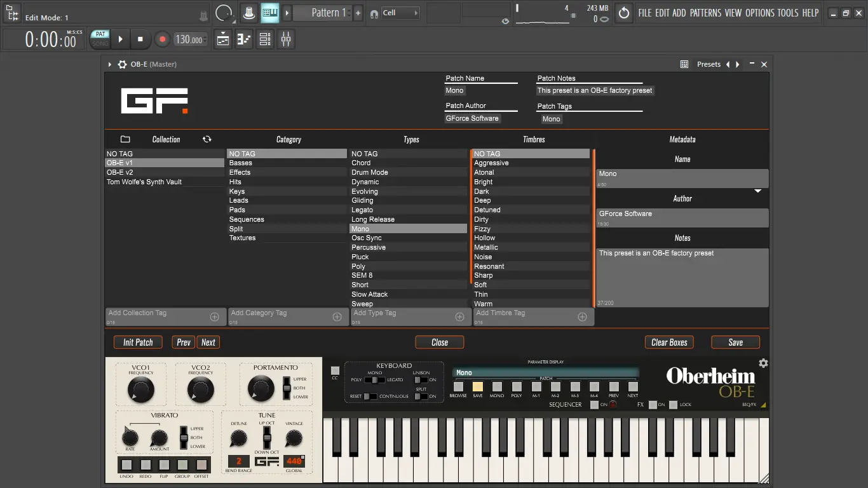Click plus icon in Add Timbre Tag
Viewport: 868px width, 488px height.
click(582, 316)
